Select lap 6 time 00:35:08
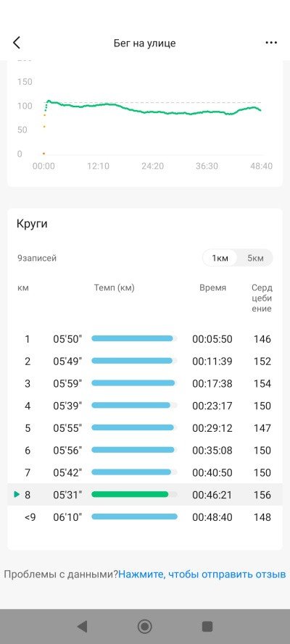The image size is (290, 644). click(x=212, y=450)
